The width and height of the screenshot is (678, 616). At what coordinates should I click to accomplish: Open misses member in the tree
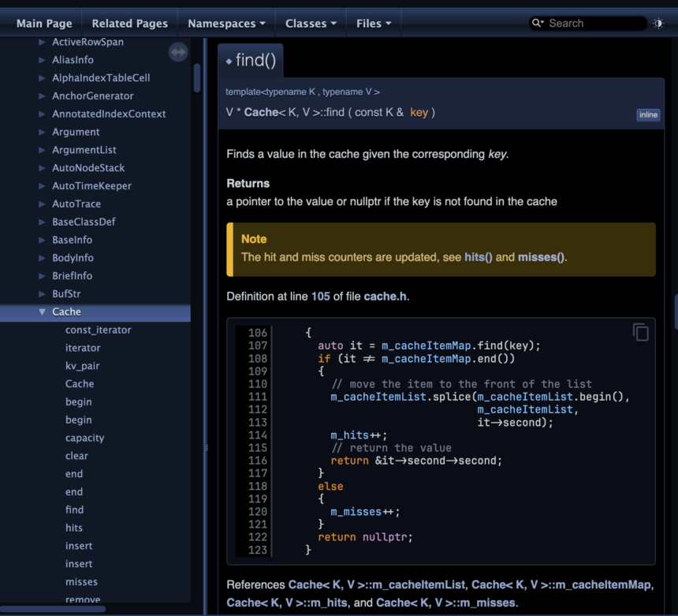(81, 582)
